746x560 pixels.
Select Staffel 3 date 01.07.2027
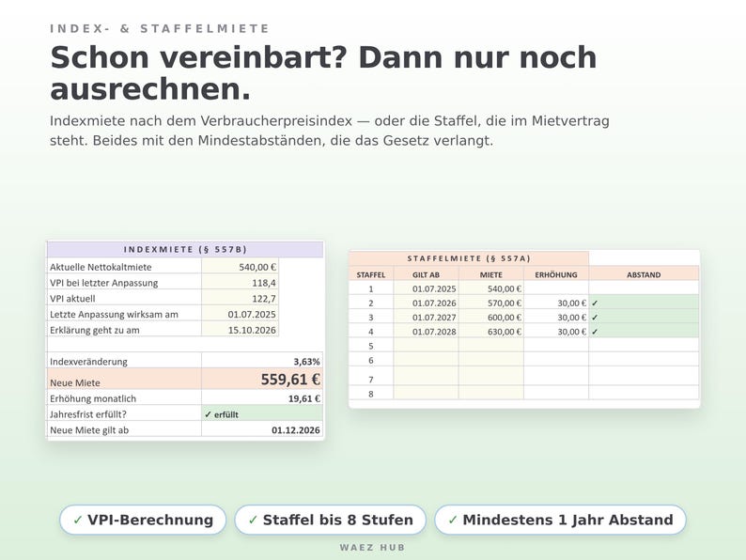[427, 317]
